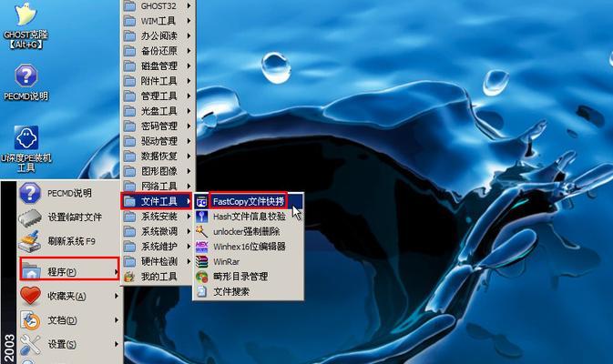Viewport: 613px width, 364px height.
Task: Click 刷新系统 F9 start menu label
Action: [72, 241]
